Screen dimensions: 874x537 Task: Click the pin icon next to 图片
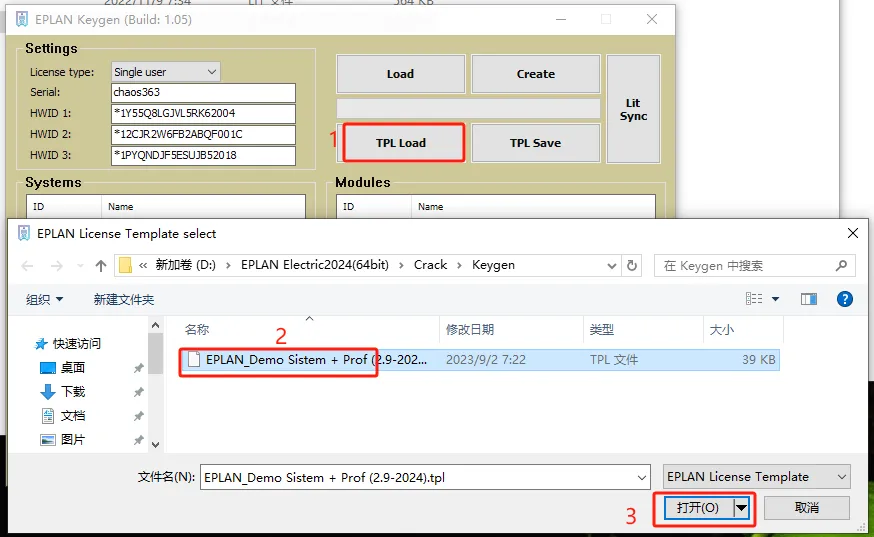[x=138, y=440]
